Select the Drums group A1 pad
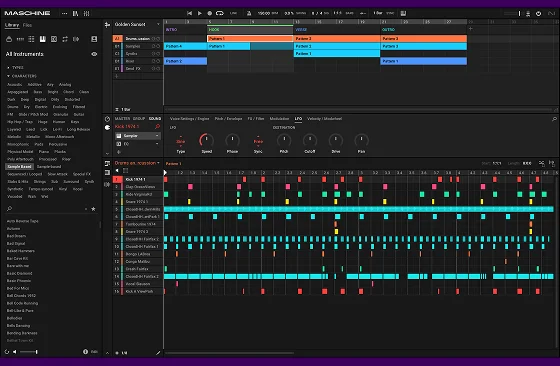 (x=117, y=39)
